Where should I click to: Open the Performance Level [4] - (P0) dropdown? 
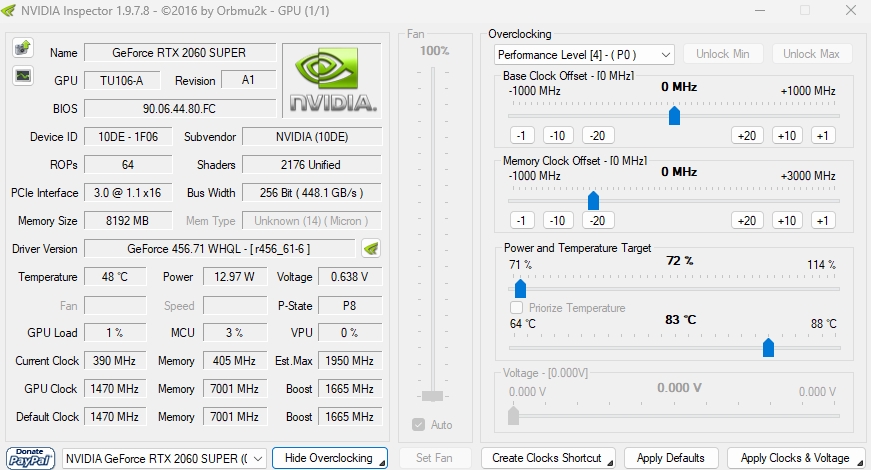point(584,54)
